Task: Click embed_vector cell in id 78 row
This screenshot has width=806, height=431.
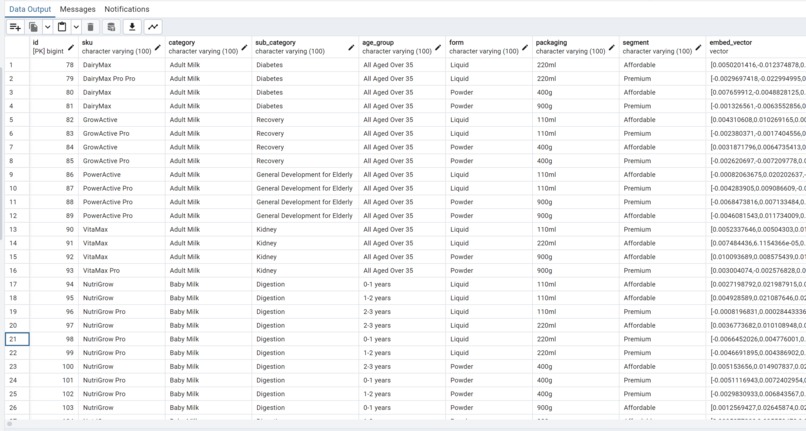Action: 756,65
